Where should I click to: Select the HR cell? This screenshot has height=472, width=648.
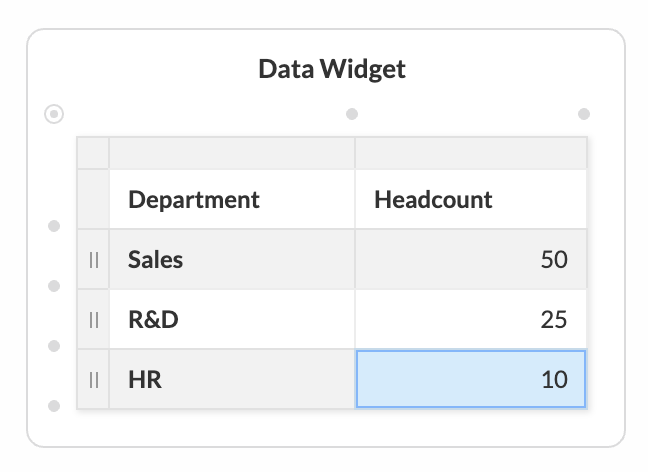pyautogui.click(x=232, y=379)
